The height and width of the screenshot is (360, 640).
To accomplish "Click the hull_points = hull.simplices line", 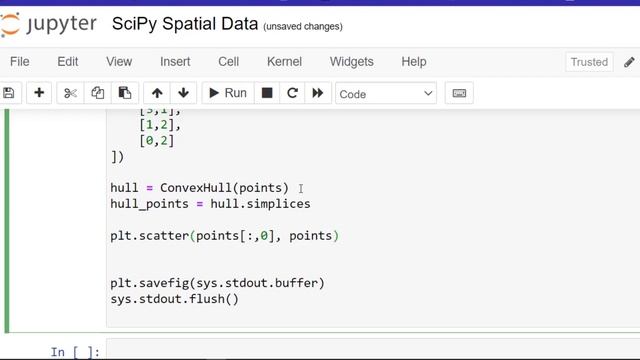I will pyautogui.click(x=210, y=204).
